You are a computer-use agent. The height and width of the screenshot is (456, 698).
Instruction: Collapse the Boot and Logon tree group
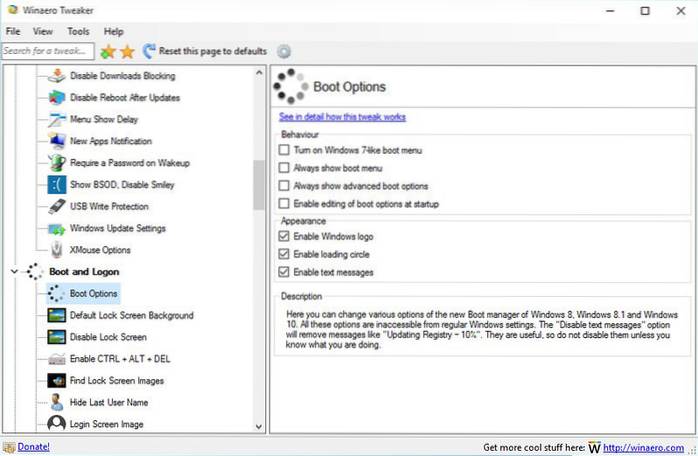[13, 271]
